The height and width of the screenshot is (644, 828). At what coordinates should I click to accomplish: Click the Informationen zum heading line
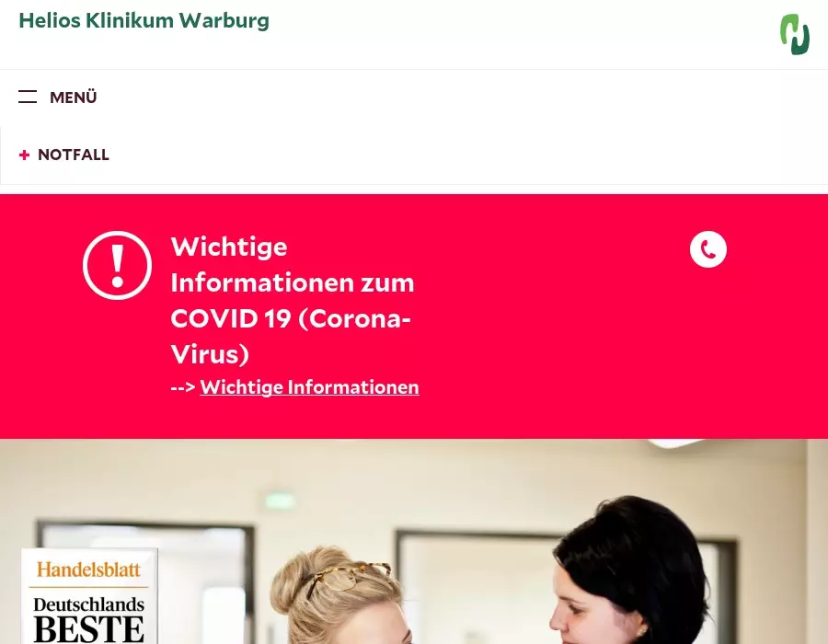[292, 283]
